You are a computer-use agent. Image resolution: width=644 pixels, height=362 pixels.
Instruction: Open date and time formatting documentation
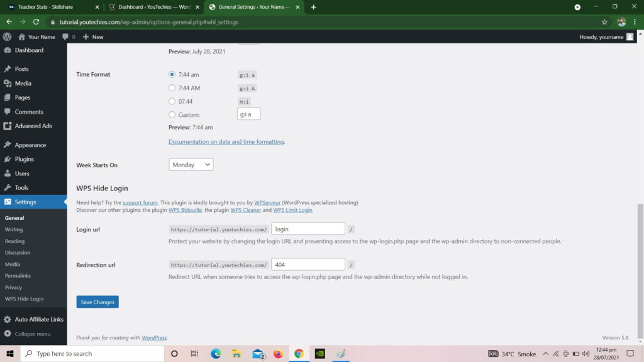[226, 141]
